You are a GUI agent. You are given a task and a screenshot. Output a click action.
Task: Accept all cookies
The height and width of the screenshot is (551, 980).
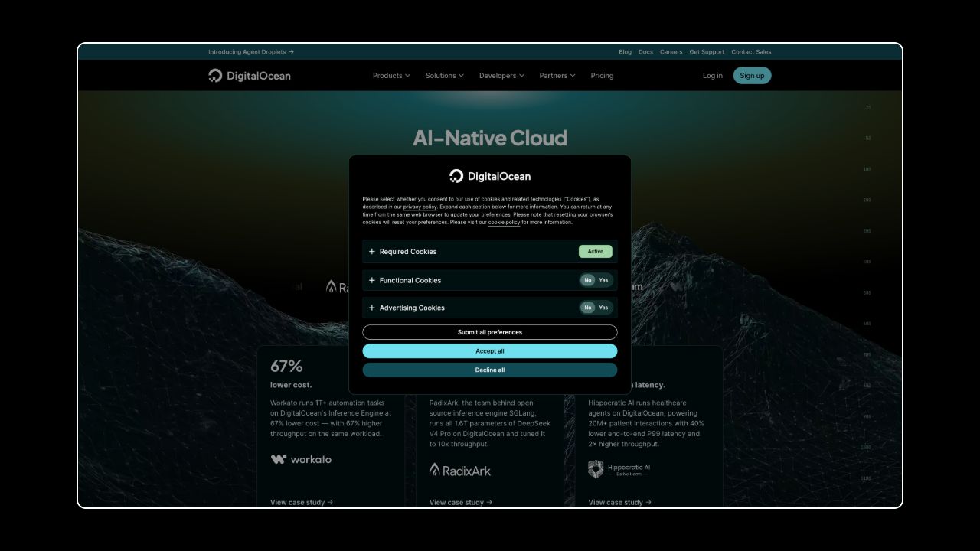pos(490,351)
